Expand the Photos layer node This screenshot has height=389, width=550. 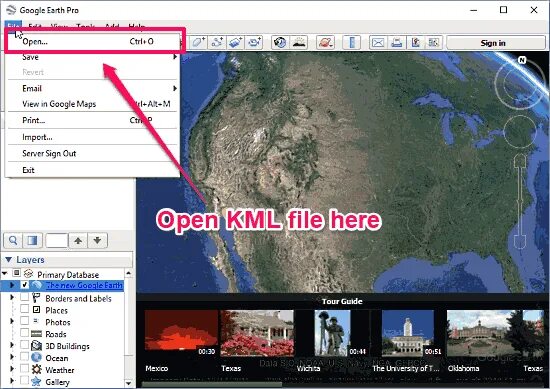tap(12, 321)
